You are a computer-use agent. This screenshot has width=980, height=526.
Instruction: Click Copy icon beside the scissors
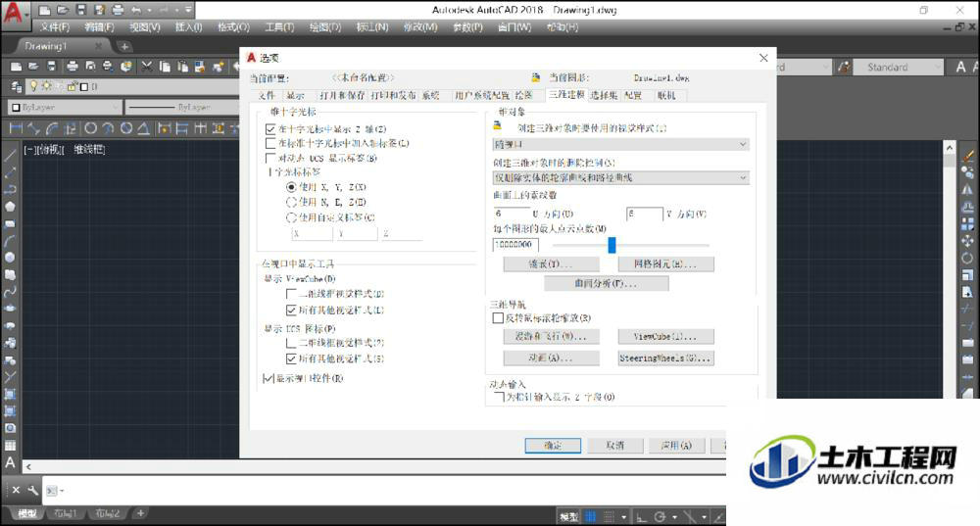tap(165, 67)
